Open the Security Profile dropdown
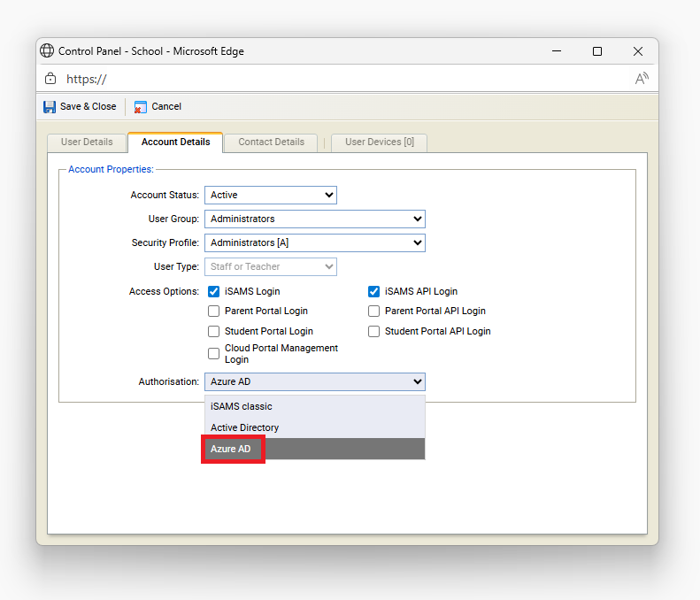700x600 pixels. (314, 242)
